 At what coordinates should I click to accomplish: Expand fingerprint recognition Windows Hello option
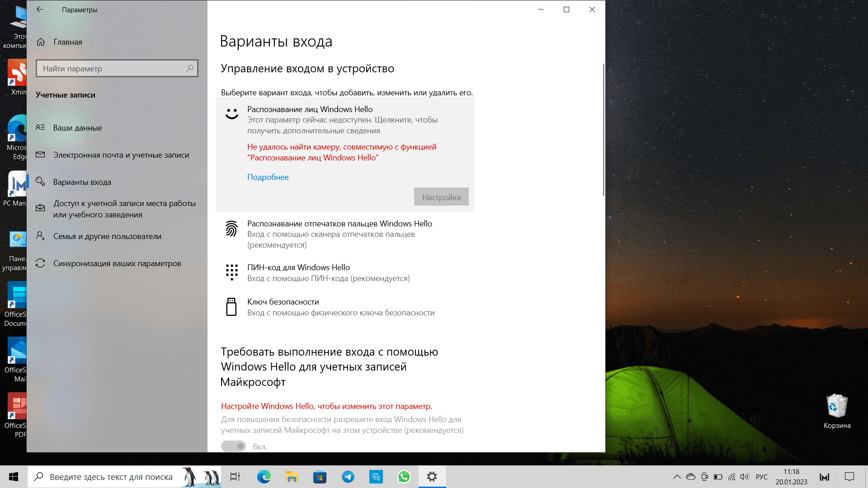339,224
